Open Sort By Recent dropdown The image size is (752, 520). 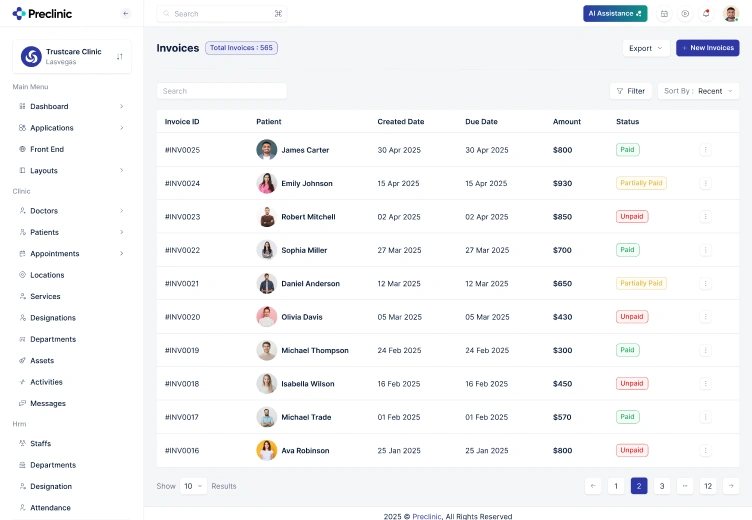(x=698, y=91)
